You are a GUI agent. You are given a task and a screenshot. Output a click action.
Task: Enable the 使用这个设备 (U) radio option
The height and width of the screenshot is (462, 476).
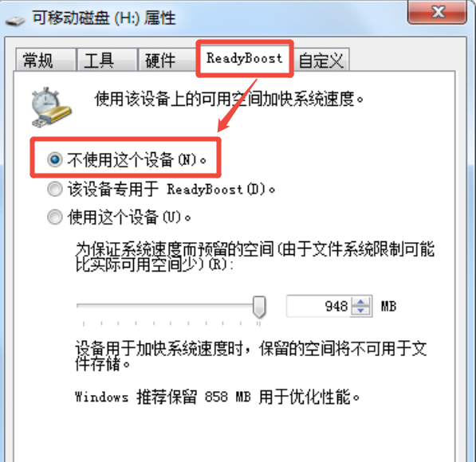pos(55,217)
